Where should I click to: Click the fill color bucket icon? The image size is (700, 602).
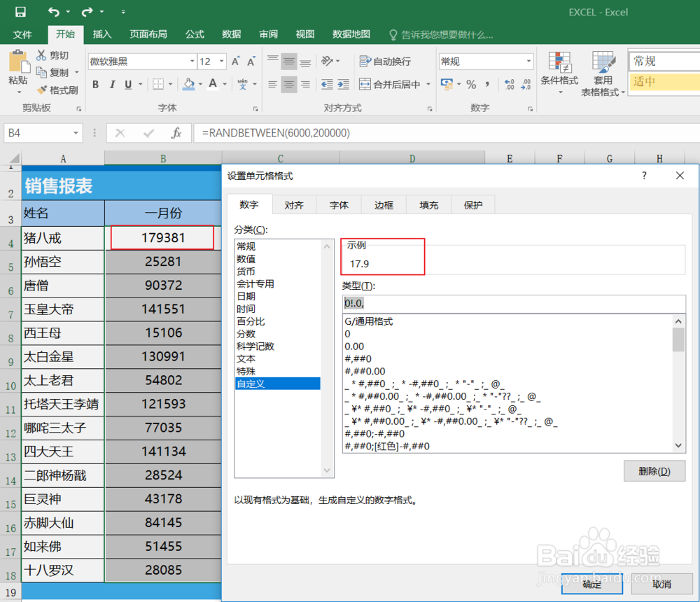click(x=189, y=84)
